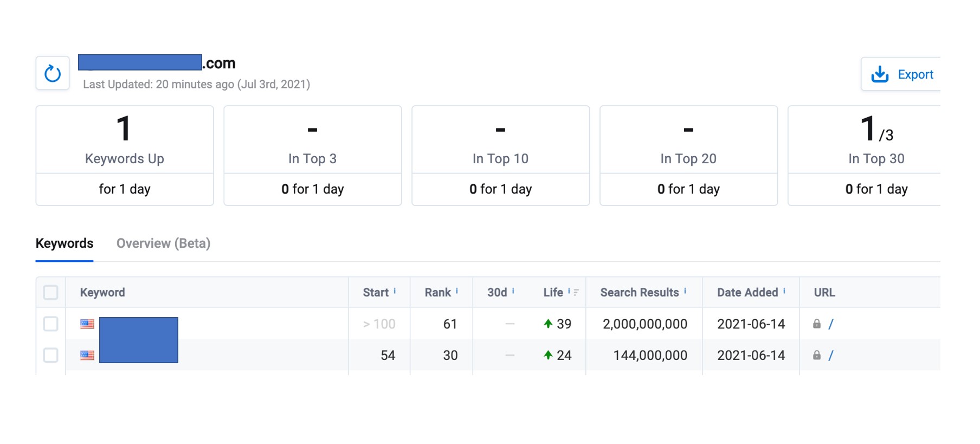Toggle the select-all keywords checkbox
The width and height of the screenshot is (980, 444).
point(51,293)
